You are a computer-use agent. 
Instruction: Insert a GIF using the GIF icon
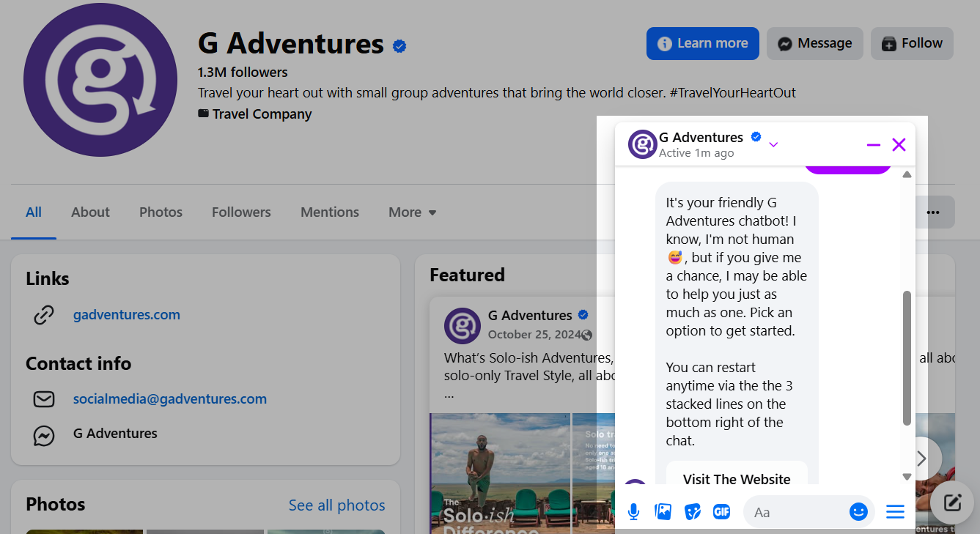tap(721, 511)
